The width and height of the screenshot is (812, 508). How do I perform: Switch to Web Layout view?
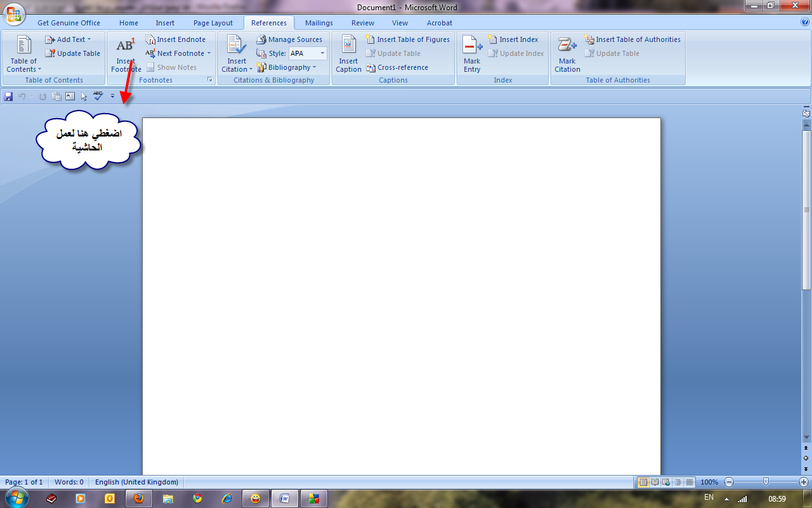(667, 482)
